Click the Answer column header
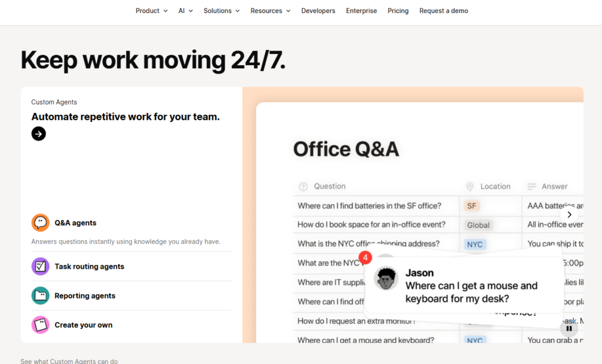Viewport: 602px width, 364px height. [554, 186]
